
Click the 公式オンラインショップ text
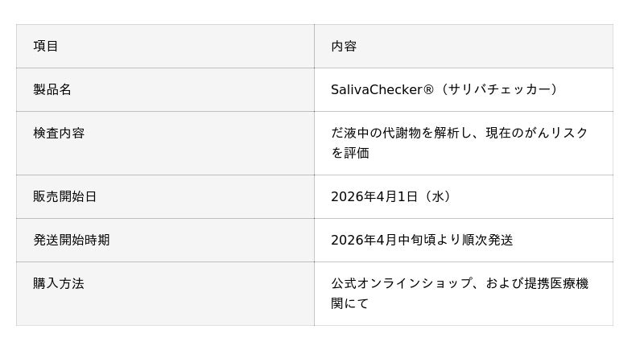coord(395,284)
